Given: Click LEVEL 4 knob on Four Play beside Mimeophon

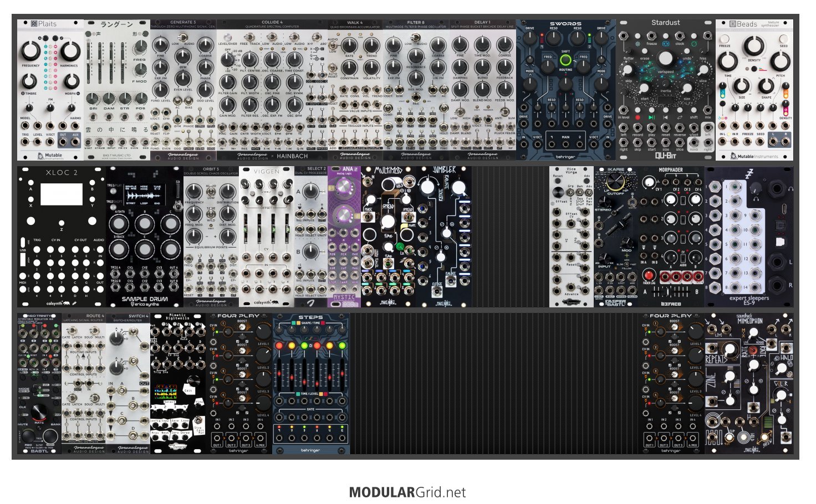Looking at the screenshot, I should 696,404.
